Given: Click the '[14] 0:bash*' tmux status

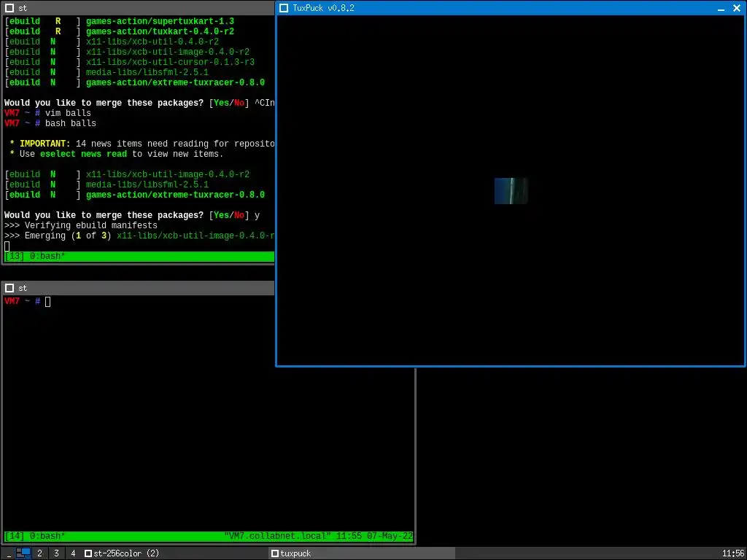Looking at the screenshot, I should [35, 536].
